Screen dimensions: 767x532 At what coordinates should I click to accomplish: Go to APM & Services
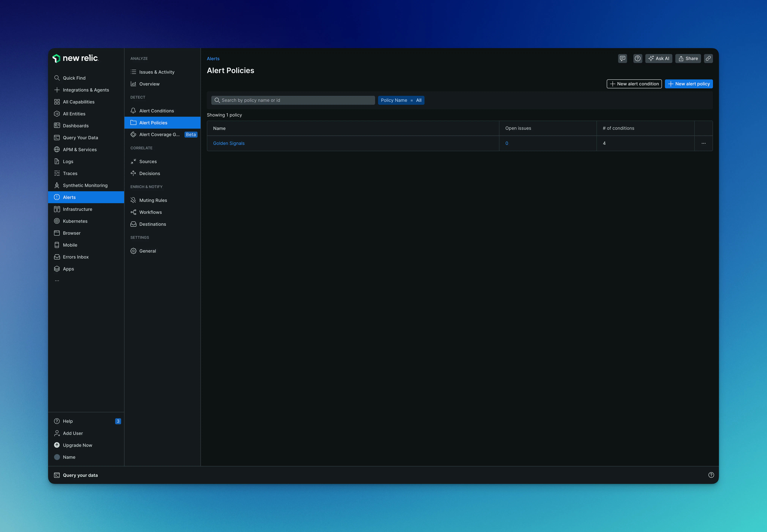click(86, 150)
